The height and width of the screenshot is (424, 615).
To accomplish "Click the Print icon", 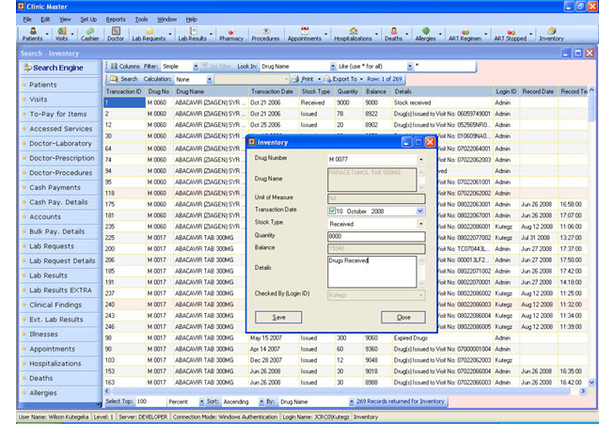I will (295, 79).
